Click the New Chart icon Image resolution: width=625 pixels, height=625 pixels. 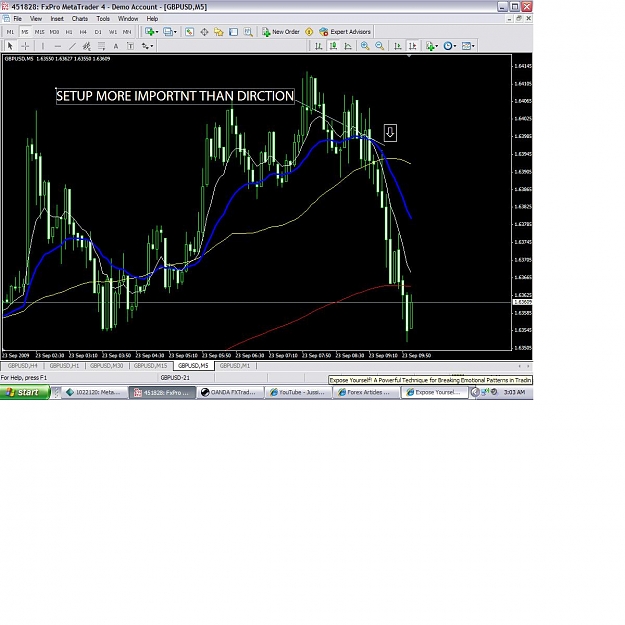tap(149, 32)
